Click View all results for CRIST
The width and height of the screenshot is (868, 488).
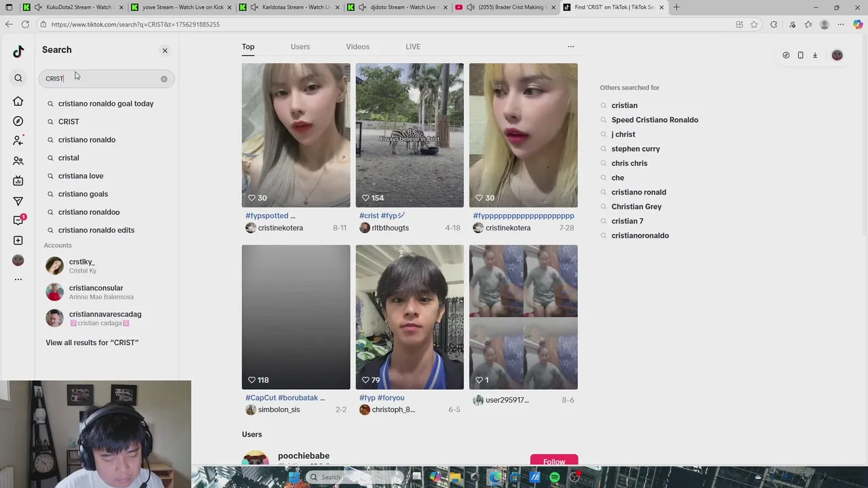tap(92, 342)
